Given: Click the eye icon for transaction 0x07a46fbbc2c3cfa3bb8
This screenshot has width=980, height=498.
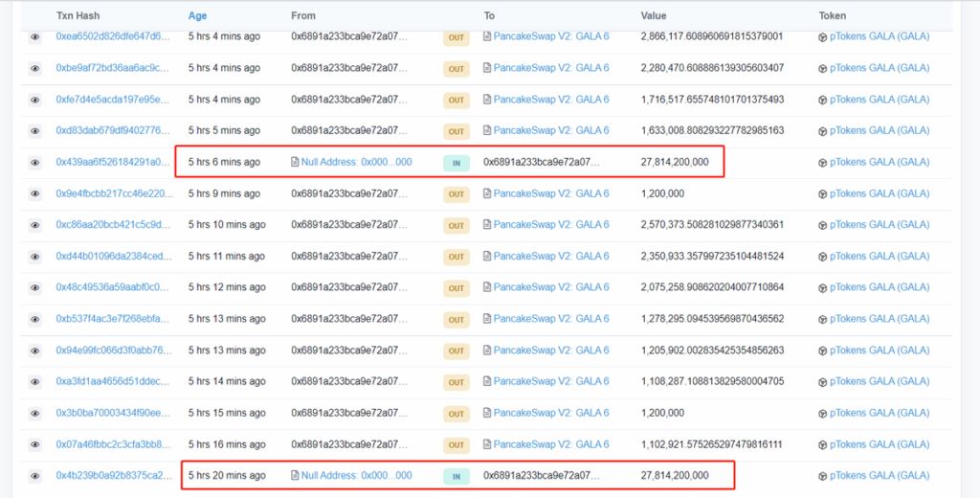Looking at the screenshot, I should click(35, 444).
